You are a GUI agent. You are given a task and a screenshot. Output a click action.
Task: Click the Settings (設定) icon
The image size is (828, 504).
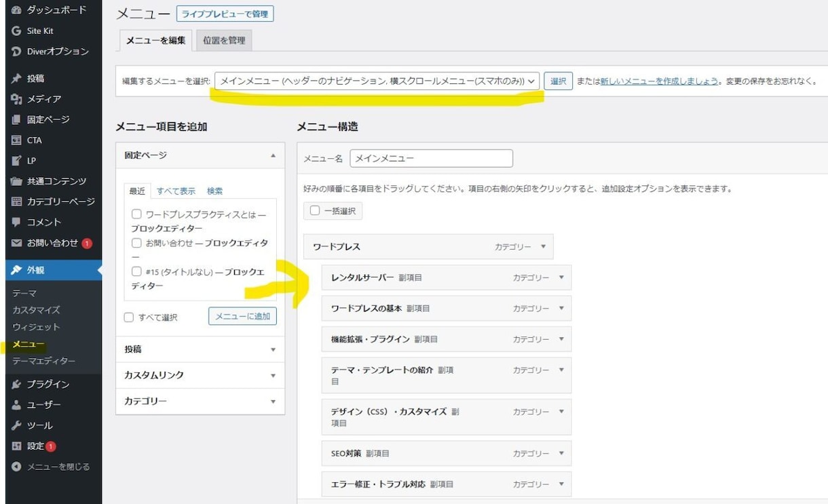coord(17,446)
